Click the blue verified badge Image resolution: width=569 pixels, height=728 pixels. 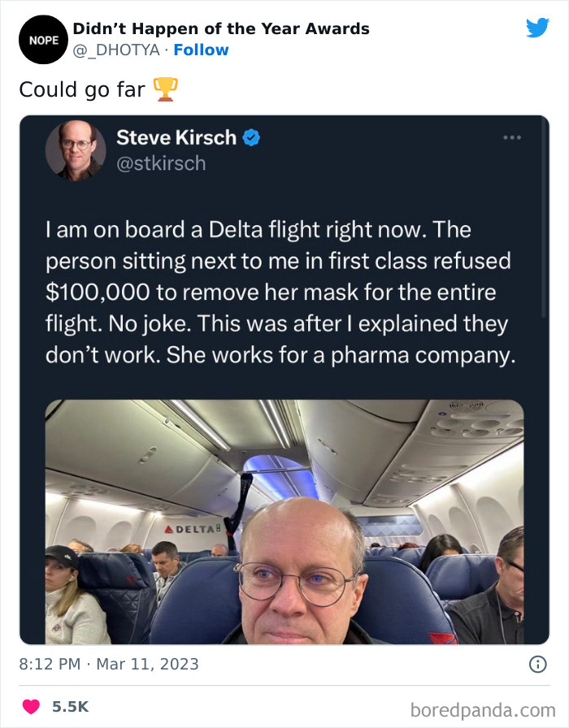[252, 138]
